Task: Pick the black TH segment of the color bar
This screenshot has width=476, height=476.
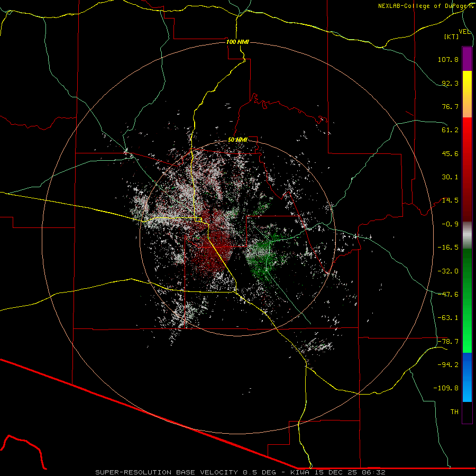Action: click(x=467, y=413)
